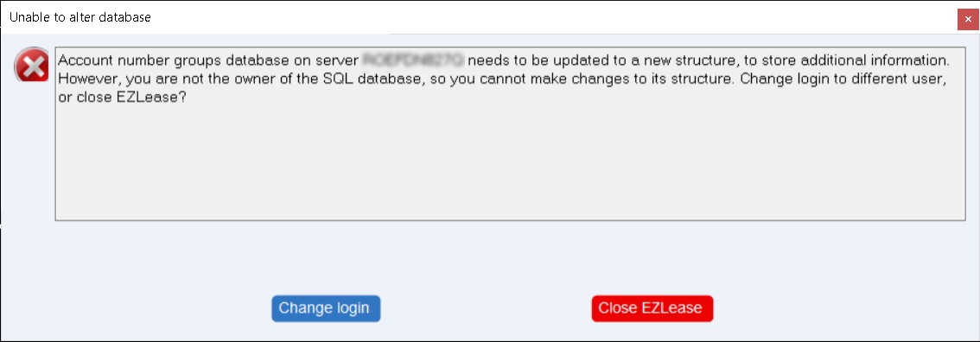Click the 'Unable to alter database' title text
Image resolution: width=980 pixels, height=342 pixels.
click(80, 17)
